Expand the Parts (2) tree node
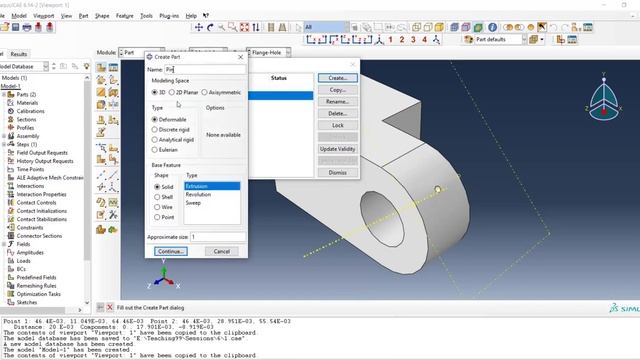The width and height of the screenshot is (640, 360). click(x=4, y=95)
